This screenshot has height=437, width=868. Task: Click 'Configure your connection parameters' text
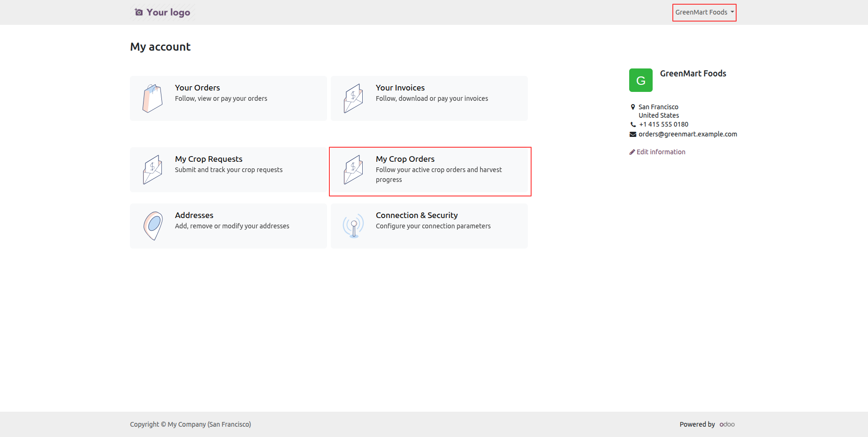(x=433, y=226)
